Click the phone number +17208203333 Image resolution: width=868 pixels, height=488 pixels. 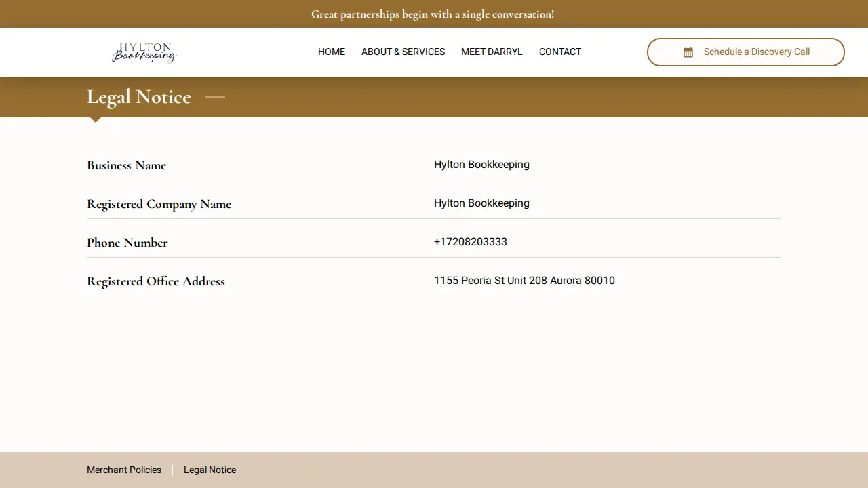pyautogui.click(x=471, y=242)
